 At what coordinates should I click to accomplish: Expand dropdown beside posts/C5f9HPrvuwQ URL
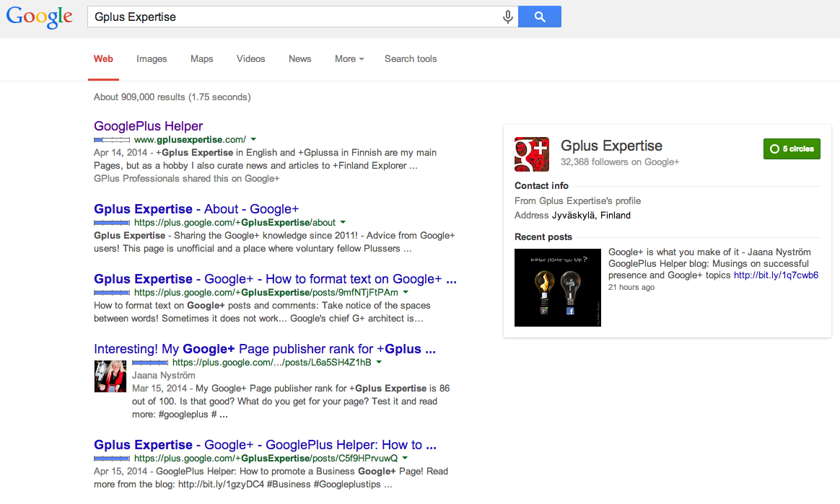point(405,459)
